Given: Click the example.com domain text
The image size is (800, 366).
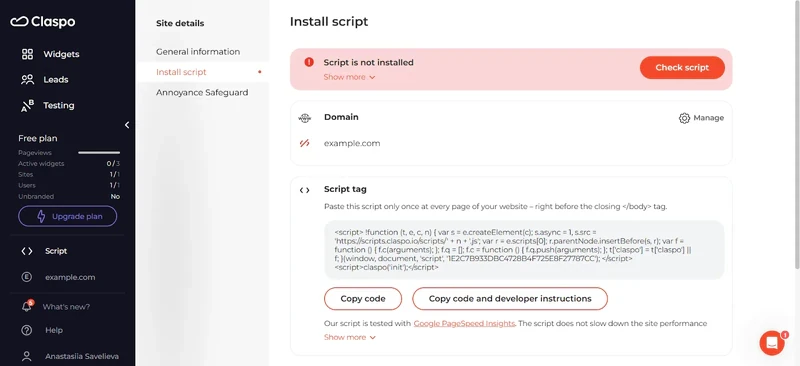Looking at the screenshot, I should pos(352,143).
